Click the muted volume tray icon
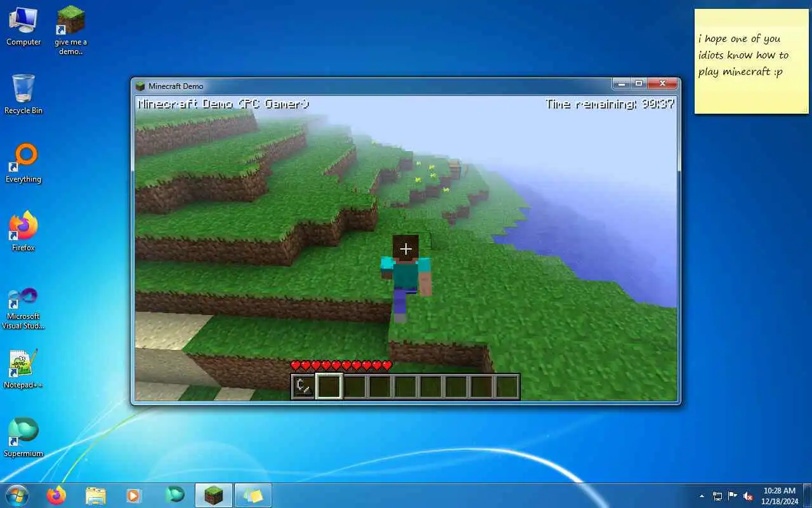The width and height of the screenshot is (812, 508). click(749, 496)
